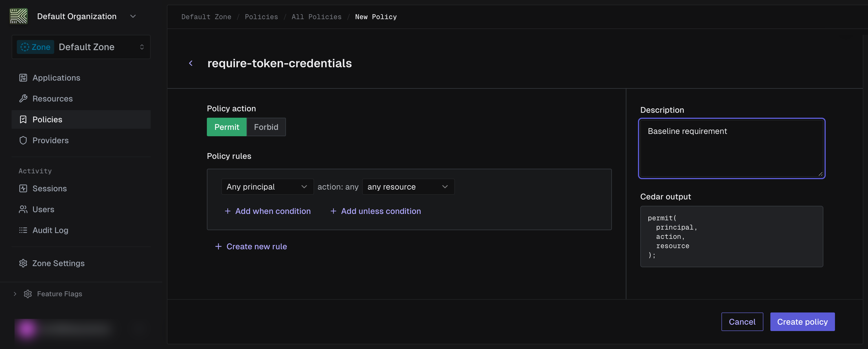Select the Permit policy action
Viewport: 868px width, 349px height.
(227, 127)
